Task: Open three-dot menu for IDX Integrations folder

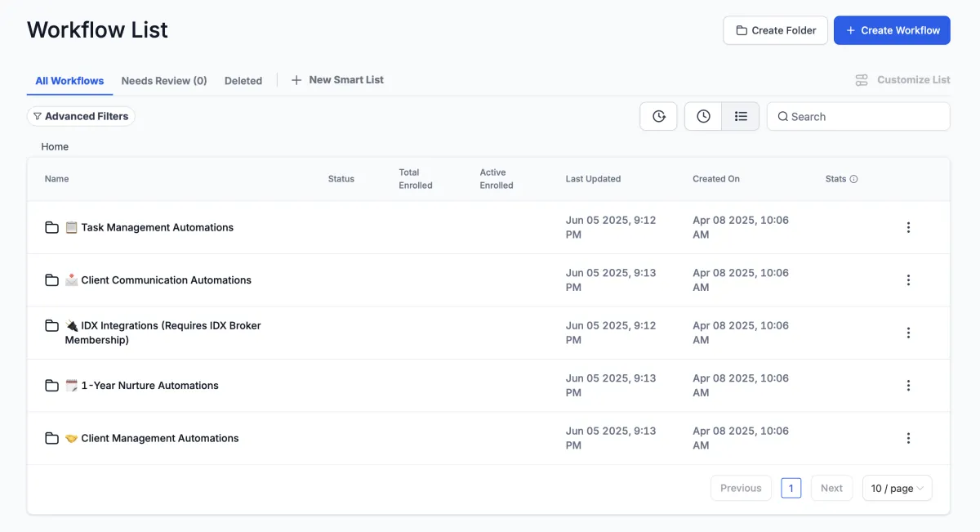Action: [908, 333]
